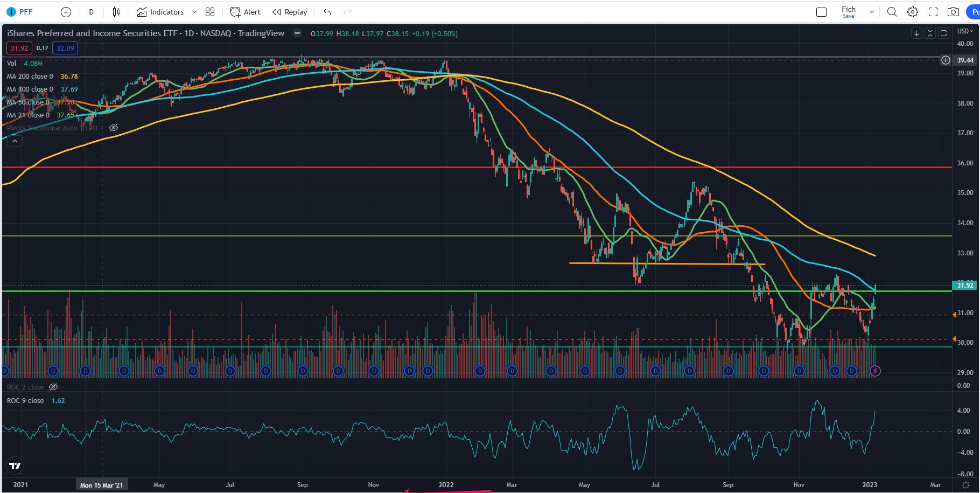
Task: Expand the manage layouts chevron next to Fich
Action: tap(871, 12)
